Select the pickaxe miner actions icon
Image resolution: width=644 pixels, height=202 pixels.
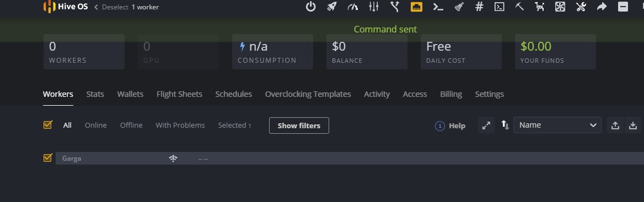point(519,7)
